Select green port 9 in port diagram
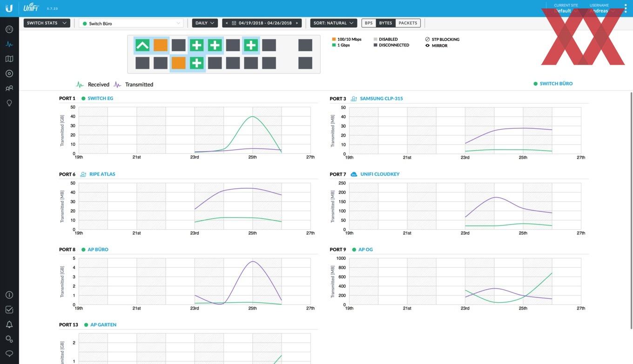The height and width of the screenshot is (364, 633). [215, 45]
